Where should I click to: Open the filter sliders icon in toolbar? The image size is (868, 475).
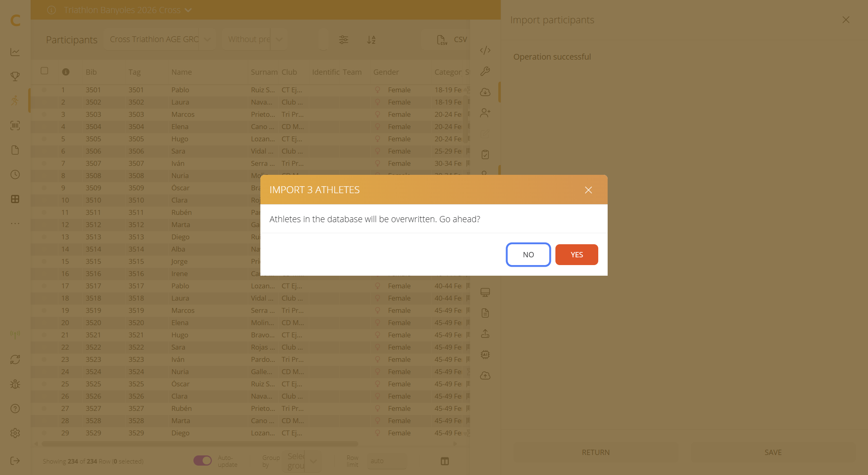(344, 40)
